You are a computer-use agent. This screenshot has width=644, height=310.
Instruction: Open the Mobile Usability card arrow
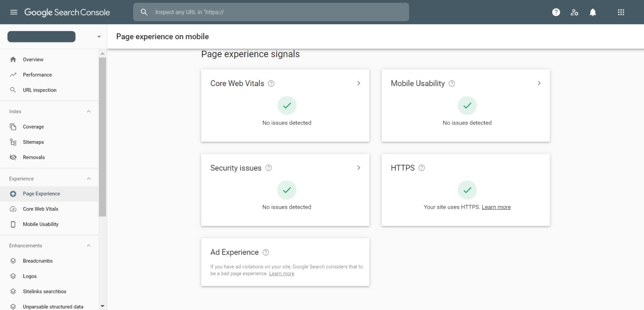(x=539, y=83)
